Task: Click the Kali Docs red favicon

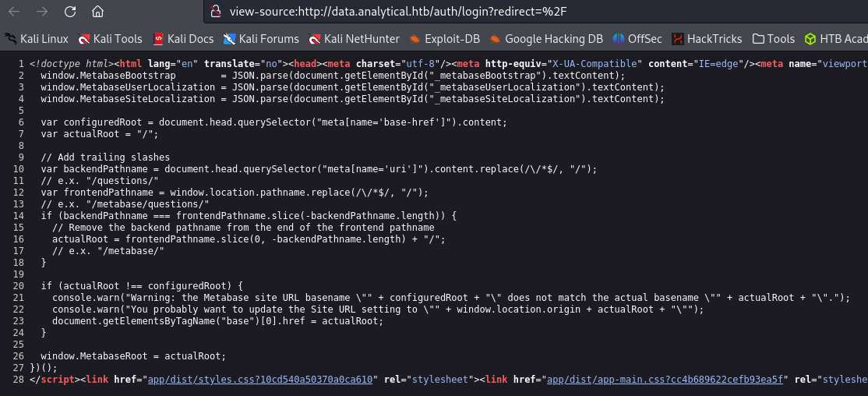Action: (x=158, y=39)
